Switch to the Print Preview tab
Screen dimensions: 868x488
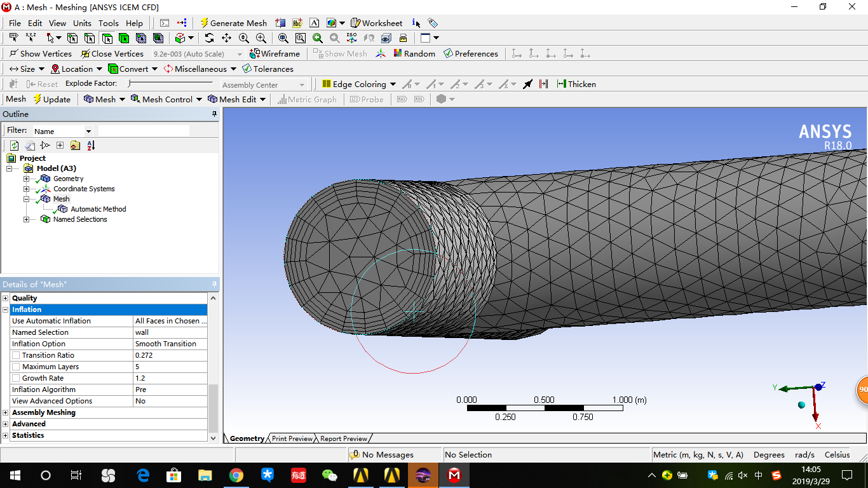[x=292, y=438]
